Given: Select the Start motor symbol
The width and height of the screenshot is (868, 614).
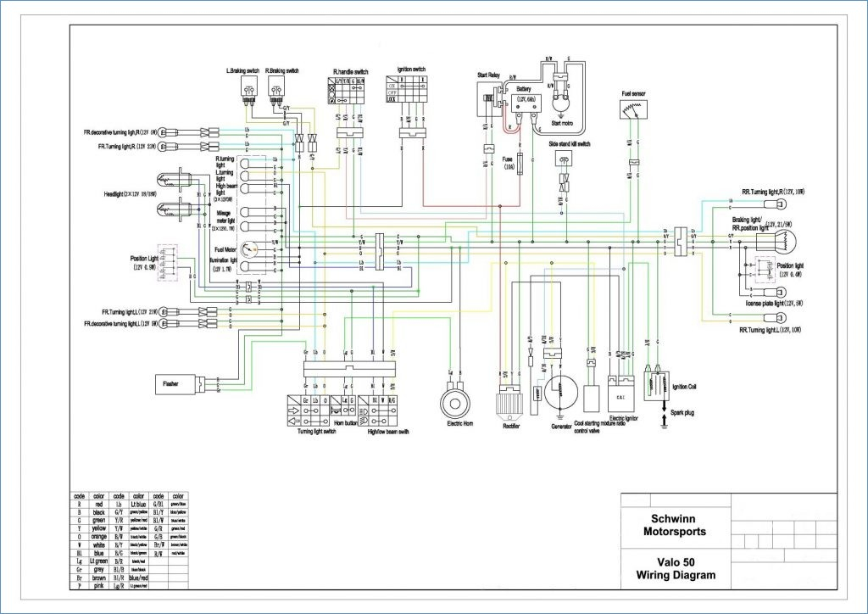Looking at the screenshot, I should [563, 103].
